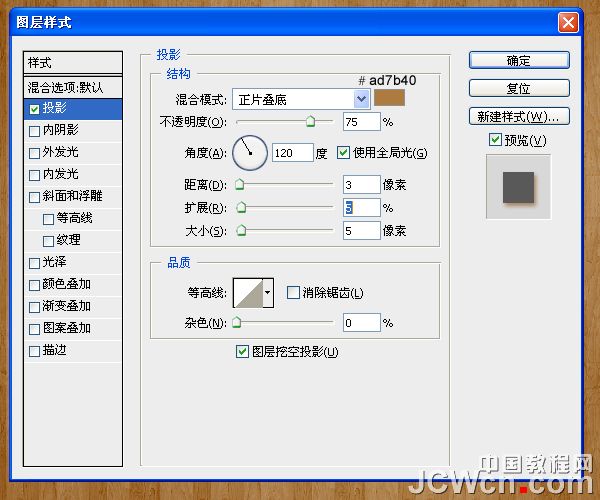Enable the 渐变叠加 checkbox
Viewport: 600px width, 500px height.
[34, 307]
